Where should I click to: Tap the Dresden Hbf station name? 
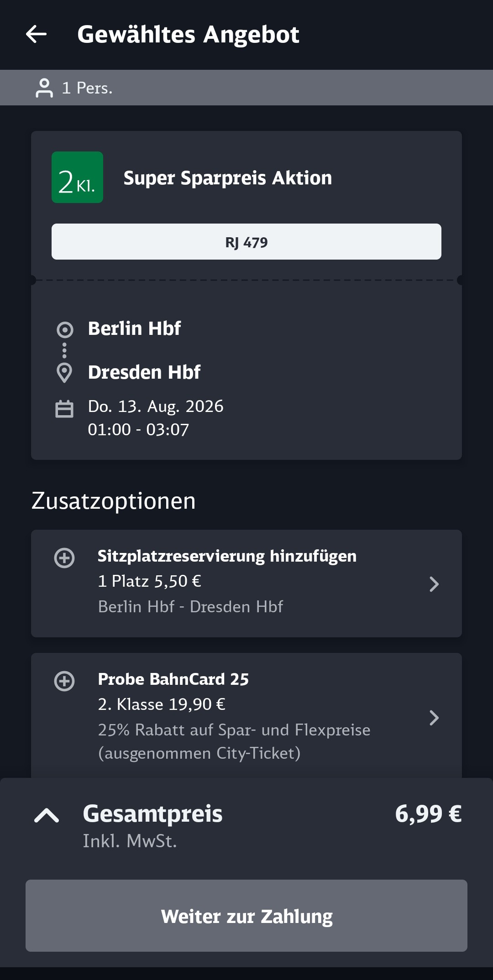(x=144, y=372)
